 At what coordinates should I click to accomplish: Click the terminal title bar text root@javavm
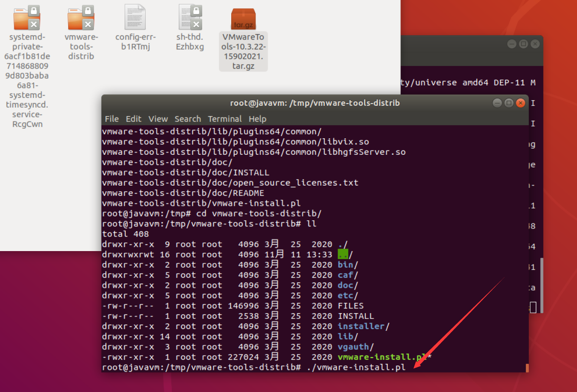[x=315, y=103]
